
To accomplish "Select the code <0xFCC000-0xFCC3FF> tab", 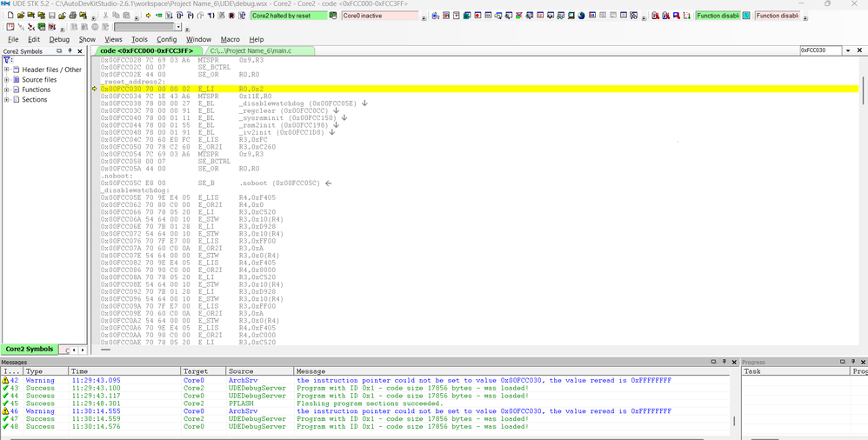I will pos(147,50).
